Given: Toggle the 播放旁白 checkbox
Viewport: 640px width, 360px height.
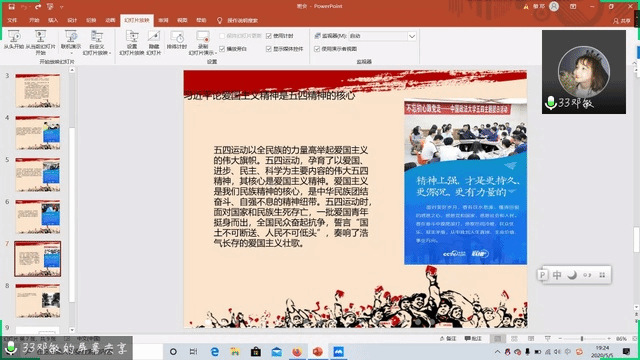Looking at the screenshot, I should tap(222, 49).
